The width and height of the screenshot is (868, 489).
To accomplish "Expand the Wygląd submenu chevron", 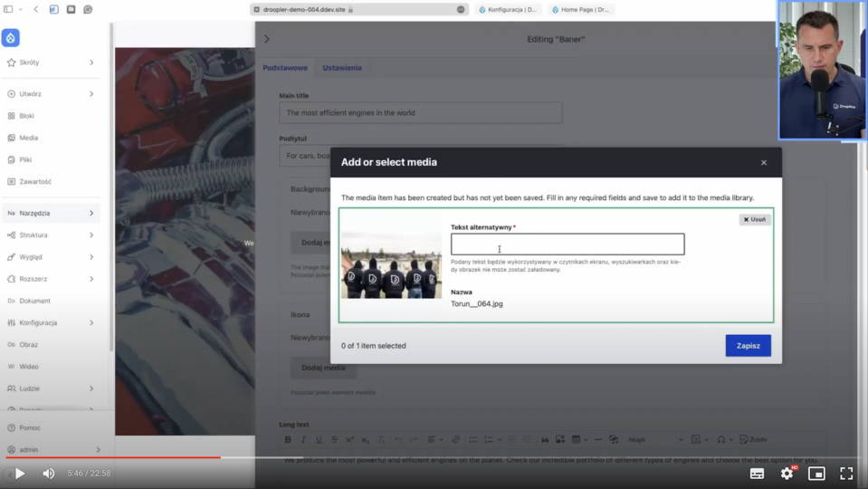I will click(x=91, y=257).
